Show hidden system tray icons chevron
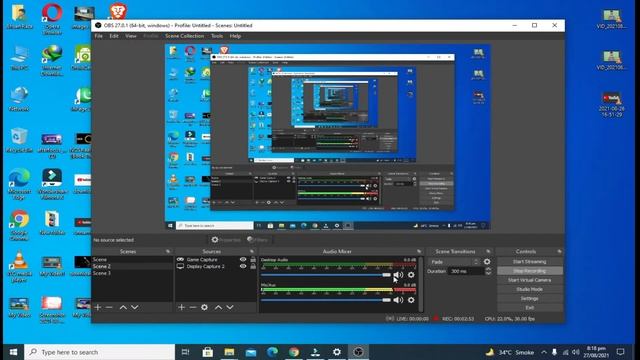 544,352
